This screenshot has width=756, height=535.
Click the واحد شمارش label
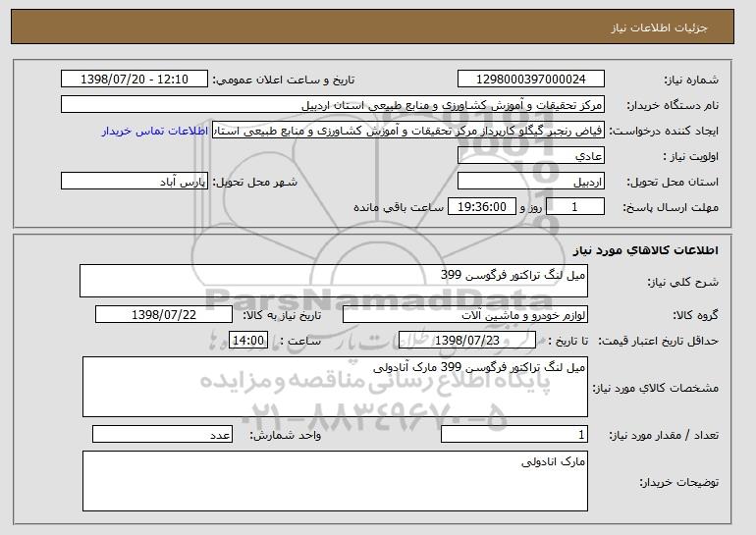coord(285,435)
